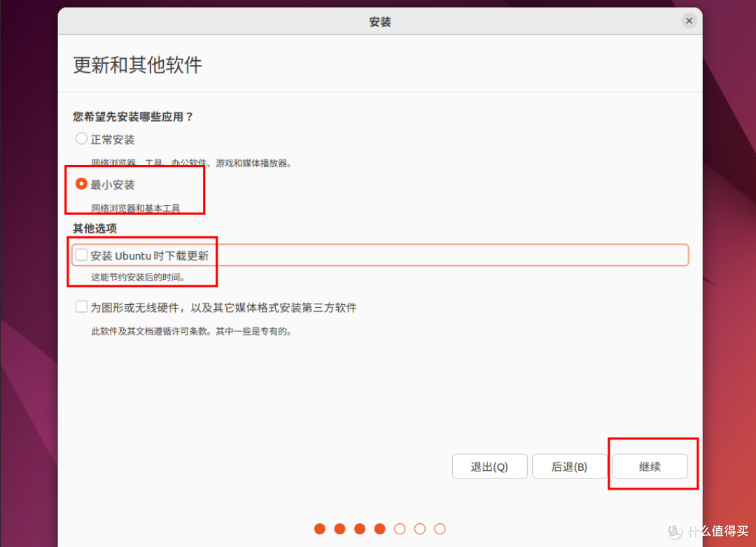This screenshot has height=547, width=756.
Task: Click the fifth hollow progress dot
Action: click(x=400, y=529)
